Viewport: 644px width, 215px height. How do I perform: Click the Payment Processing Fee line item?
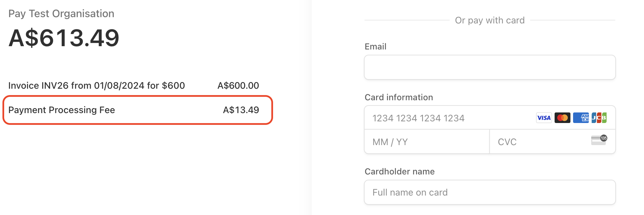[x=62, y=110]
